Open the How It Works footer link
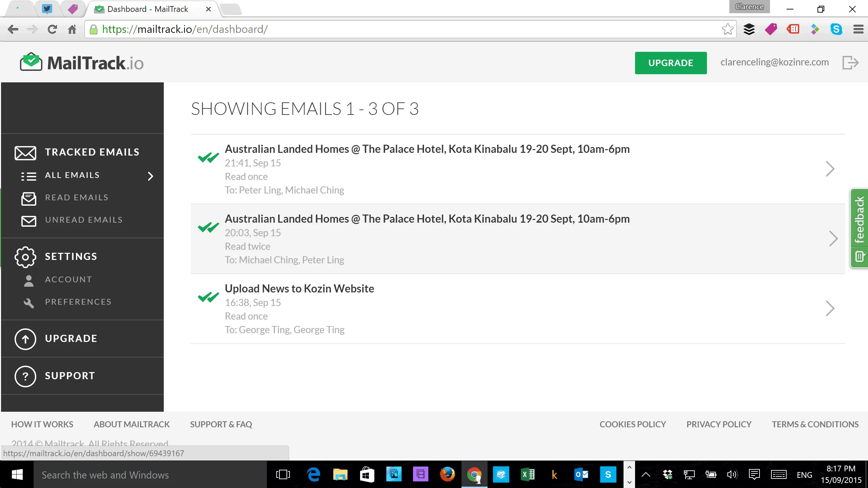The width and height of the screenshot is (868, 488). (x=42, y=424)
